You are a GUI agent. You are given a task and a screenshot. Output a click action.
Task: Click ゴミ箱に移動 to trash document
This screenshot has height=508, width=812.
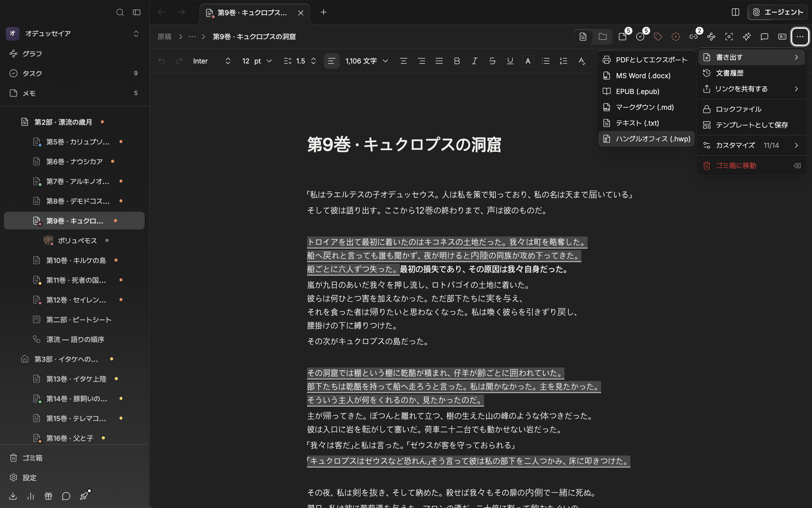coord(752,166)
